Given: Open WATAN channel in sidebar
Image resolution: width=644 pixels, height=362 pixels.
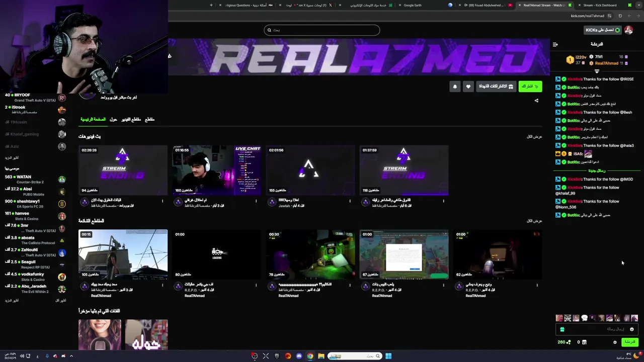Looking at the screenshot, I should point(35,179).
